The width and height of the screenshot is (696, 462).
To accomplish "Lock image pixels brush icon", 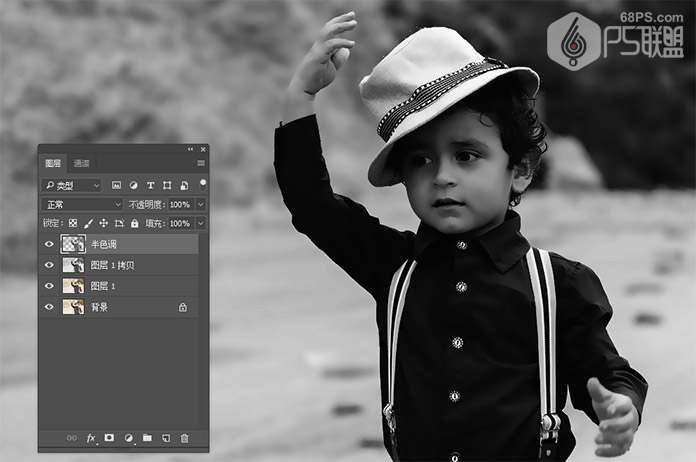I will [x=88, y=223].
